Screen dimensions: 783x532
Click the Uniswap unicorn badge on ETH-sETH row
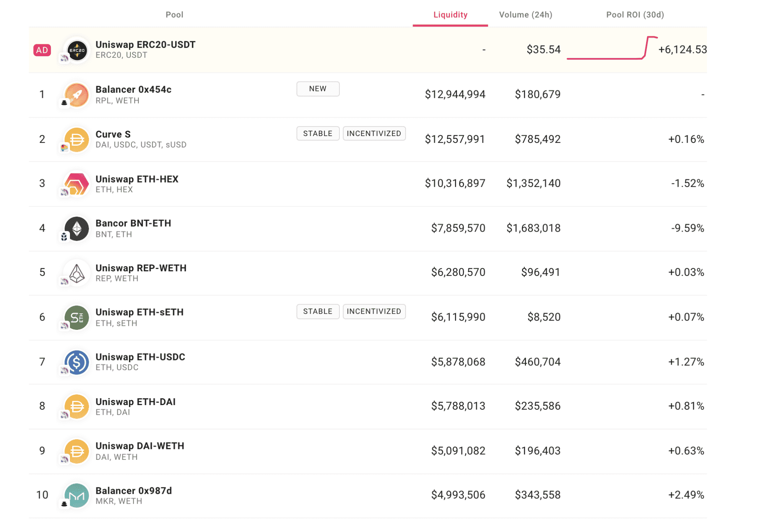tap(64, 326)
